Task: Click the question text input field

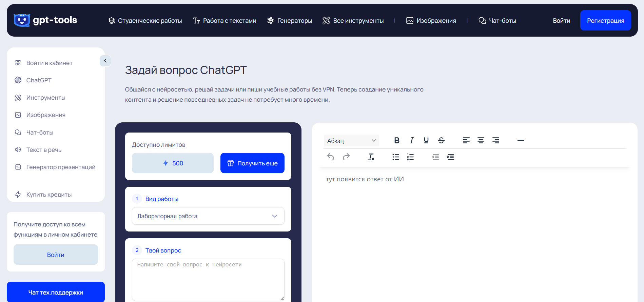Action: point(208,280)
